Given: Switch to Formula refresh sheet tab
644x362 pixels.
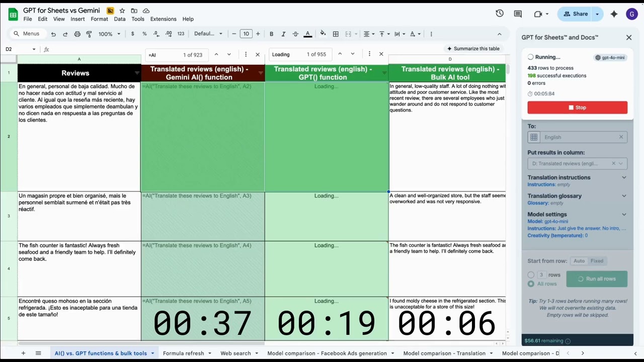Looking at the screenshot, I should 187,353.
